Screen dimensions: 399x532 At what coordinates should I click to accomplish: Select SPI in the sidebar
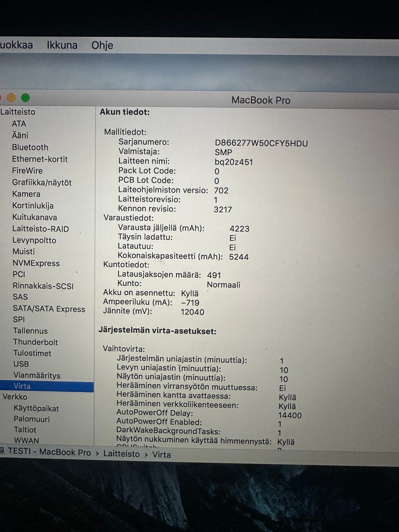(19, 319)
